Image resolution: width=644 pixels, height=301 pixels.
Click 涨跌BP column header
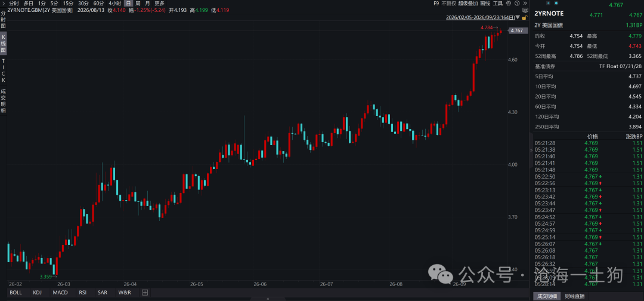[634, 137]
